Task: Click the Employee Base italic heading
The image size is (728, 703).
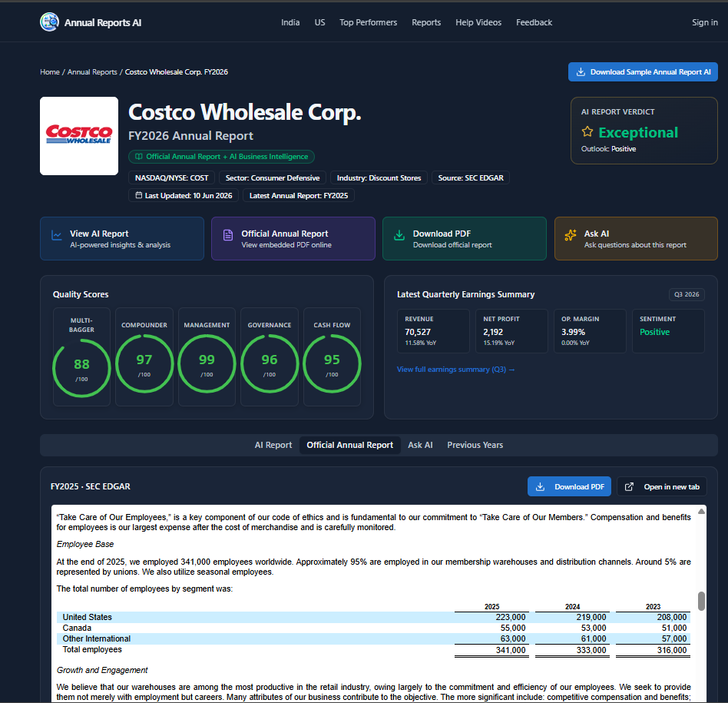Action: point(85,544)
